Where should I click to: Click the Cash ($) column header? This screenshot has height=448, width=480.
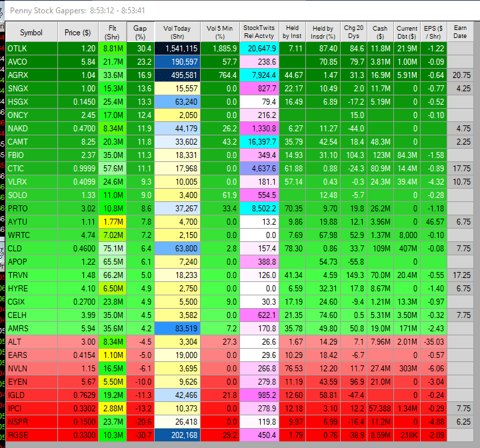(380, 32)
